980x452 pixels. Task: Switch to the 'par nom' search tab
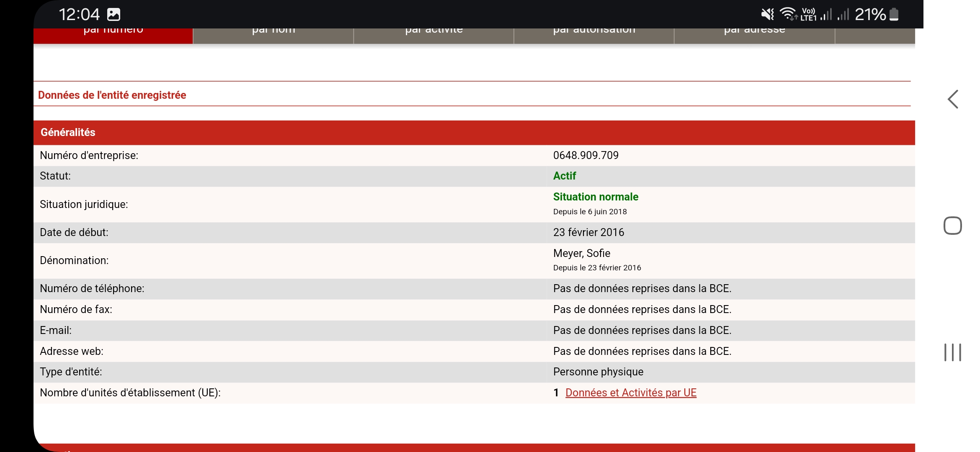(273, 35)
